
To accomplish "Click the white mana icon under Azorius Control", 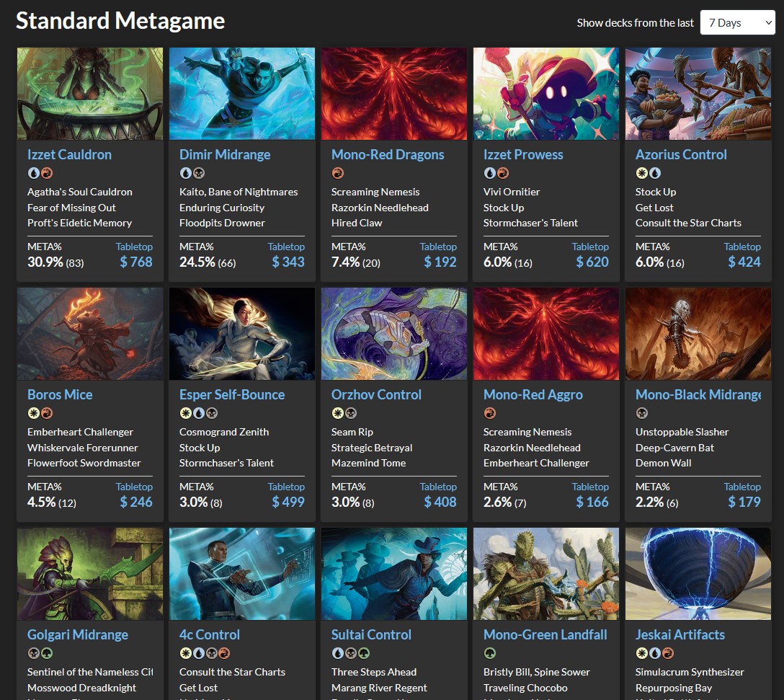I will click(641, 173).
